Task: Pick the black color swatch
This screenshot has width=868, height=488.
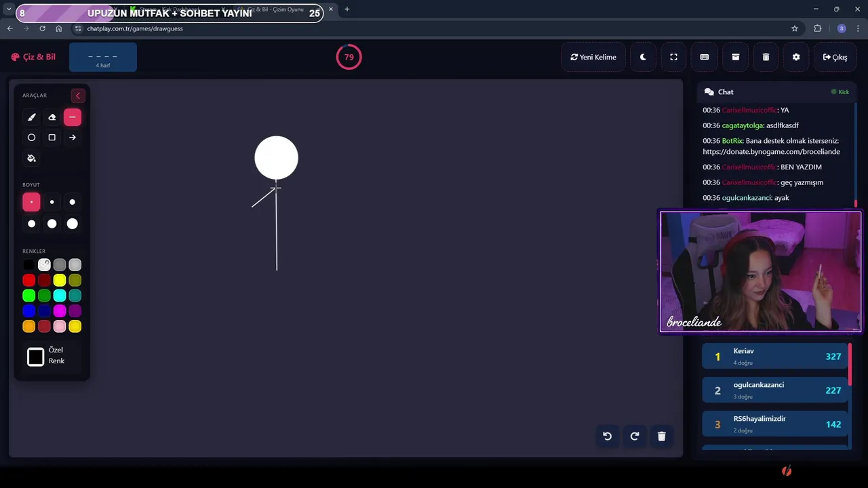Action: pos(28,265)
